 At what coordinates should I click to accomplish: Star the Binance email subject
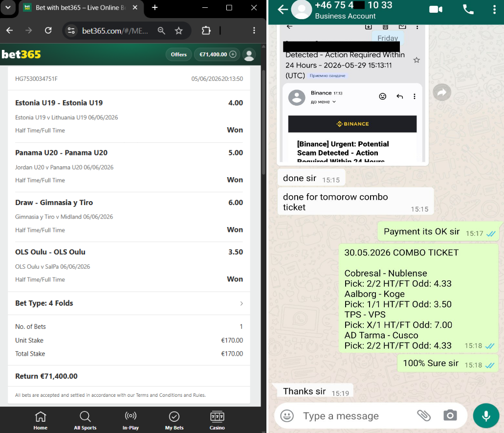click(x=416, y=60)
